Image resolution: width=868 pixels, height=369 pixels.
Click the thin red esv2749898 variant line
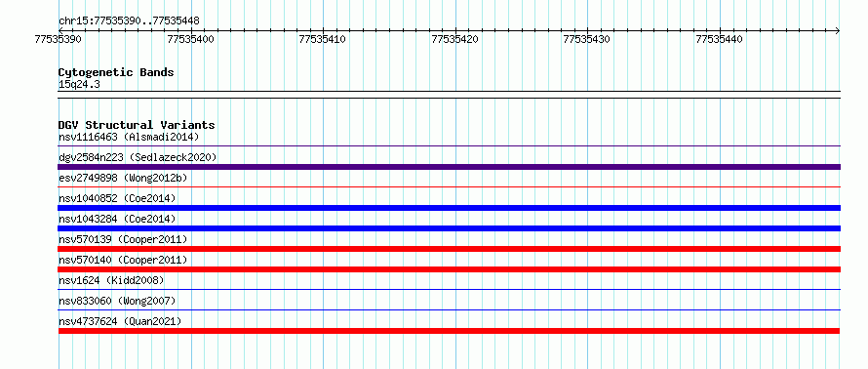pos(449,187)
